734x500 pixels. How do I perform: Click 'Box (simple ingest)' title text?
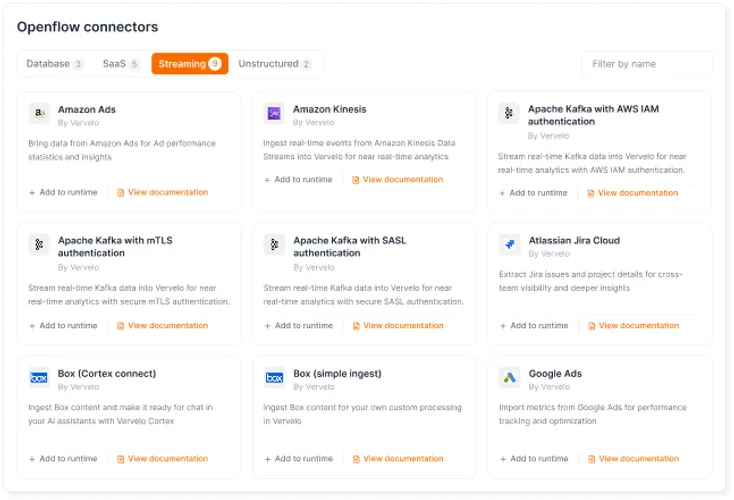pos(338,374)
